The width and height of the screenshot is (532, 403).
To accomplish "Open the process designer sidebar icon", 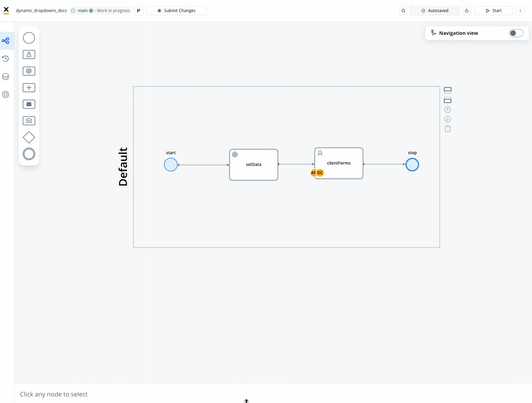I will pos(6,41).
